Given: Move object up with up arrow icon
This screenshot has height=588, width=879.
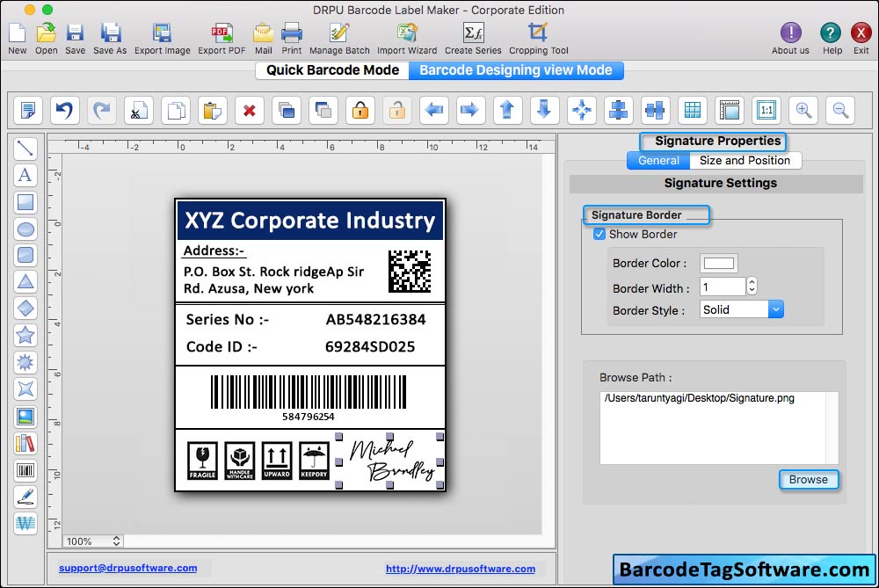Looking at the screenshot, I should (507, 110).
